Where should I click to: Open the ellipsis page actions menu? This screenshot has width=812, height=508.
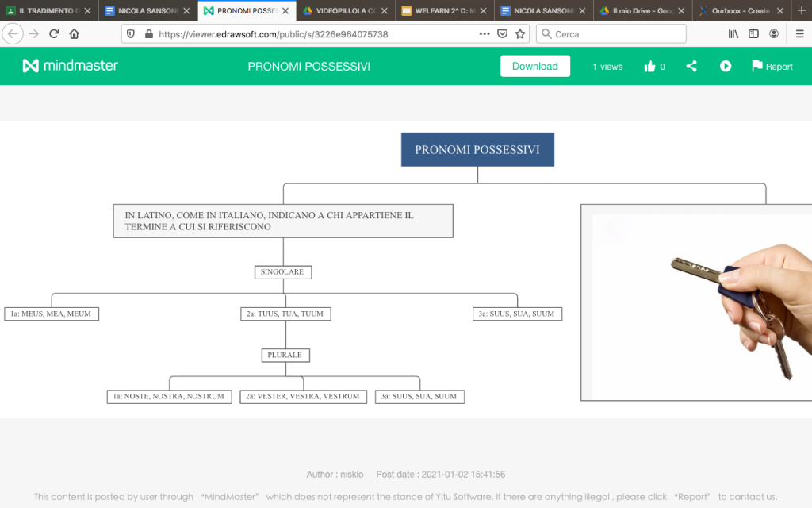coord(484,33)
